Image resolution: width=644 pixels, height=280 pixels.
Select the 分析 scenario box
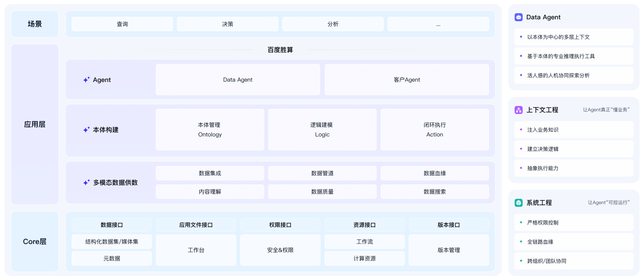click(333, 24)
